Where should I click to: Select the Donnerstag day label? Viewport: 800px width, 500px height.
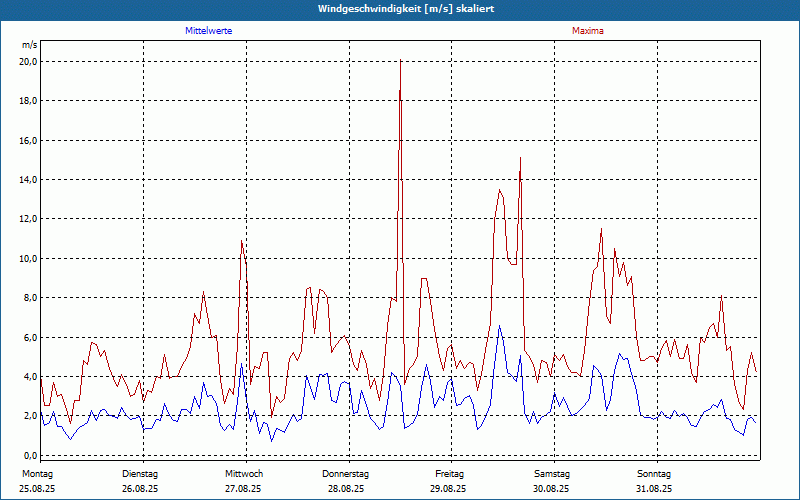tap(346, 473)
